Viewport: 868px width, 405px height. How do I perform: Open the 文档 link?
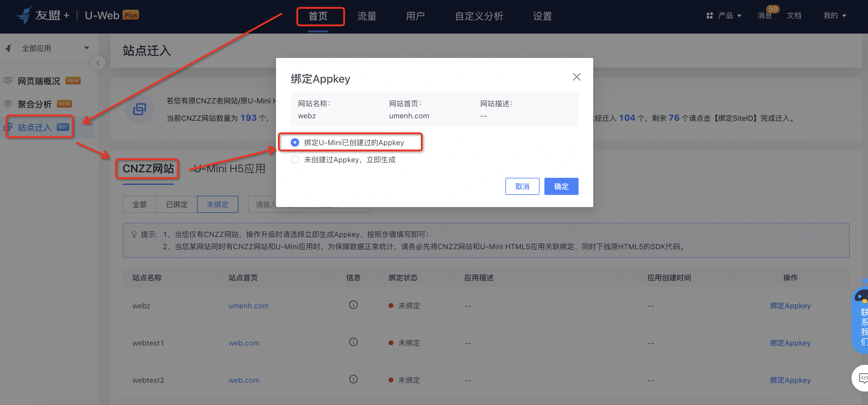click(x=794, y=16)
